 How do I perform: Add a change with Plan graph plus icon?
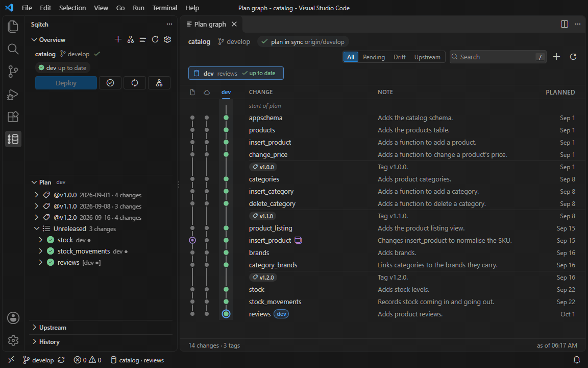[556, 57]
